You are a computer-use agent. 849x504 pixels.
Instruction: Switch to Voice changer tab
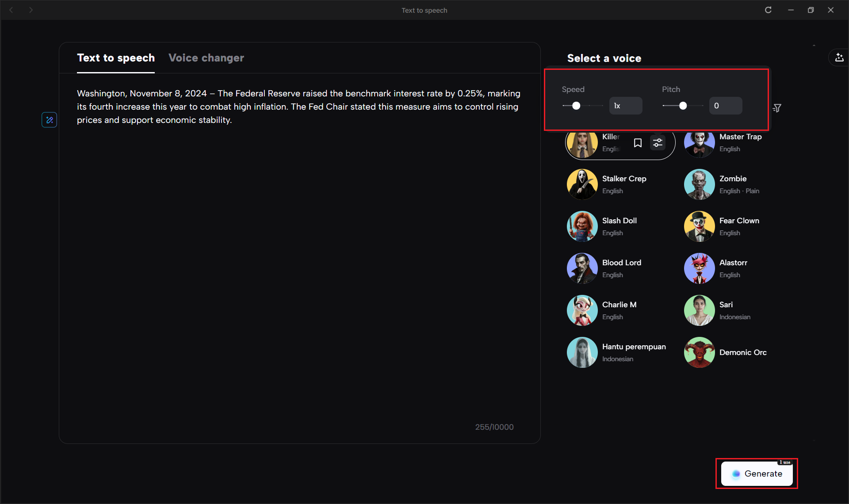[x=206, y=58]
